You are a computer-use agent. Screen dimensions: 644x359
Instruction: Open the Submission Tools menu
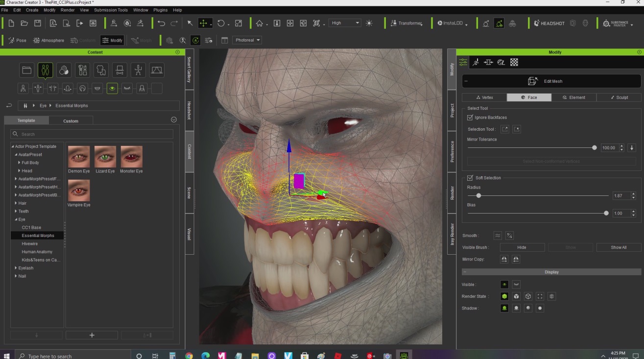(111, 10)
